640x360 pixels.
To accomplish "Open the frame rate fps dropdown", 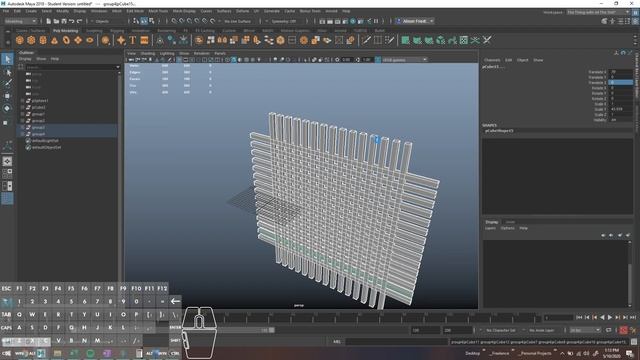I will click(x=585, y=330).
